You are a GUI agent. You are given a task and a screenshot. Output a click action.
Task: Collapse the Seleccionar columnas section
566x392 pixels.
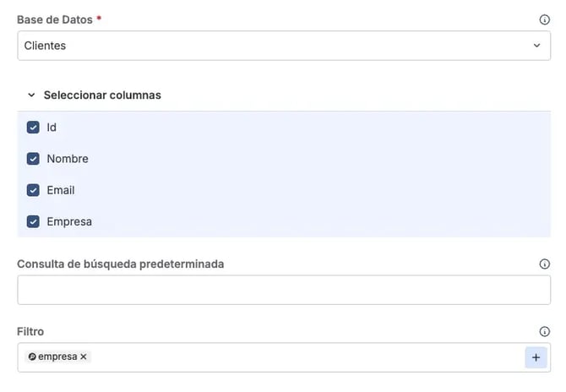pyautogui.click(x=31, y=95)
